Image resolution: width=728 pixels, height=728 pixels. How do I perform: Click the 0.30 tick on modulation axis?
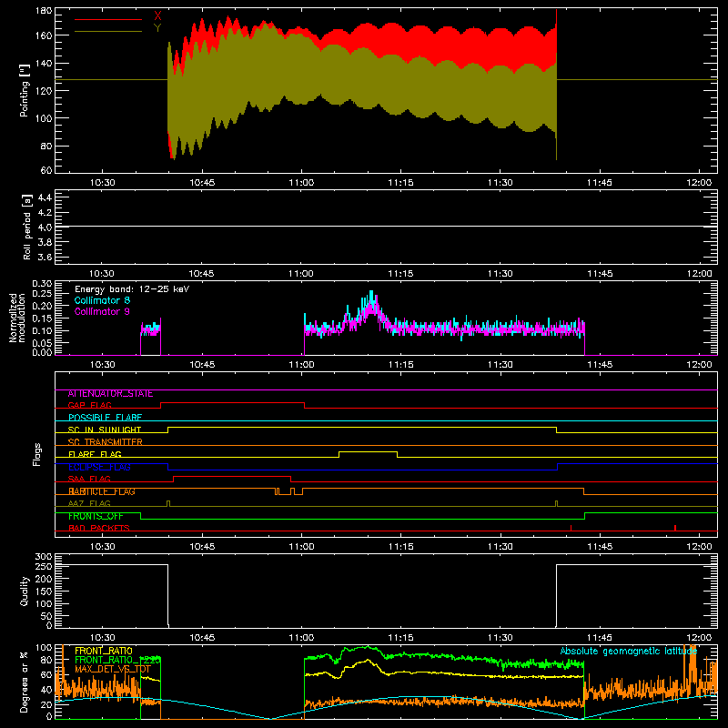coord(42,283)
